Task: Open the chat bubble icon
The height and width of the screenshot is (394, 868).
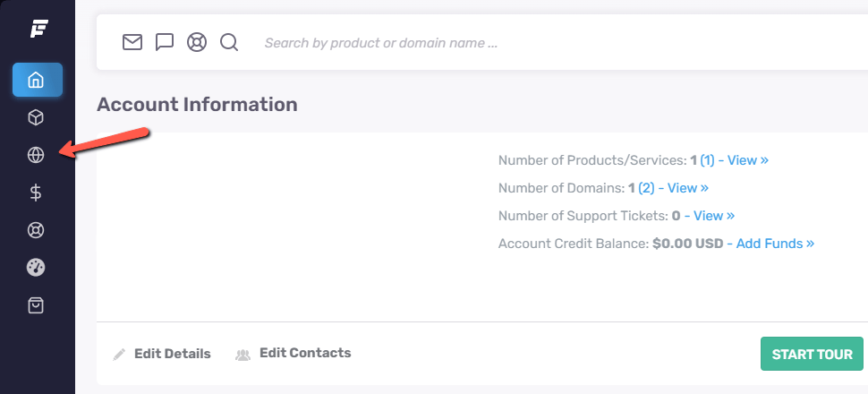Action: coord(165,42)
